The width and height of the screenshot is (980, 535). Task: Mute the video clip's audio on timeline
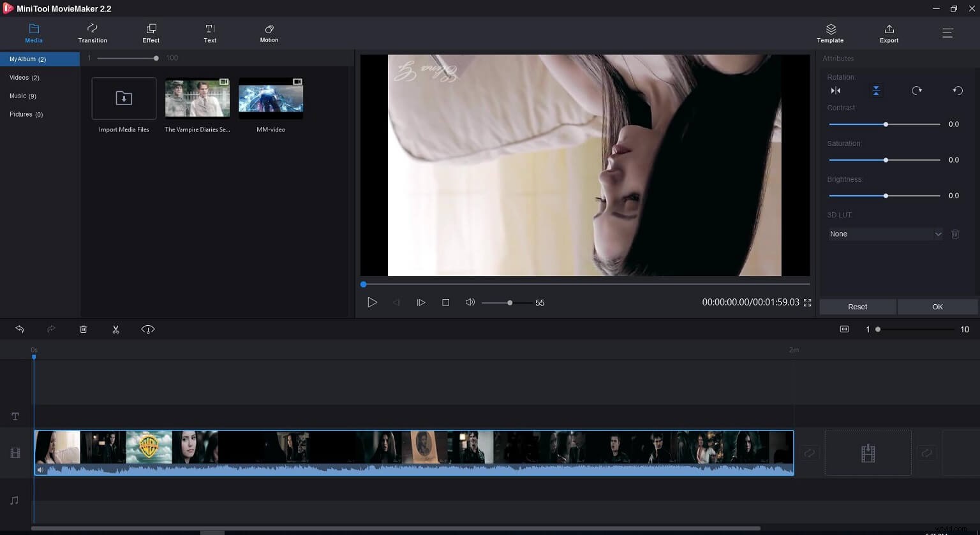pyautogui.click(x=40, y=469)
